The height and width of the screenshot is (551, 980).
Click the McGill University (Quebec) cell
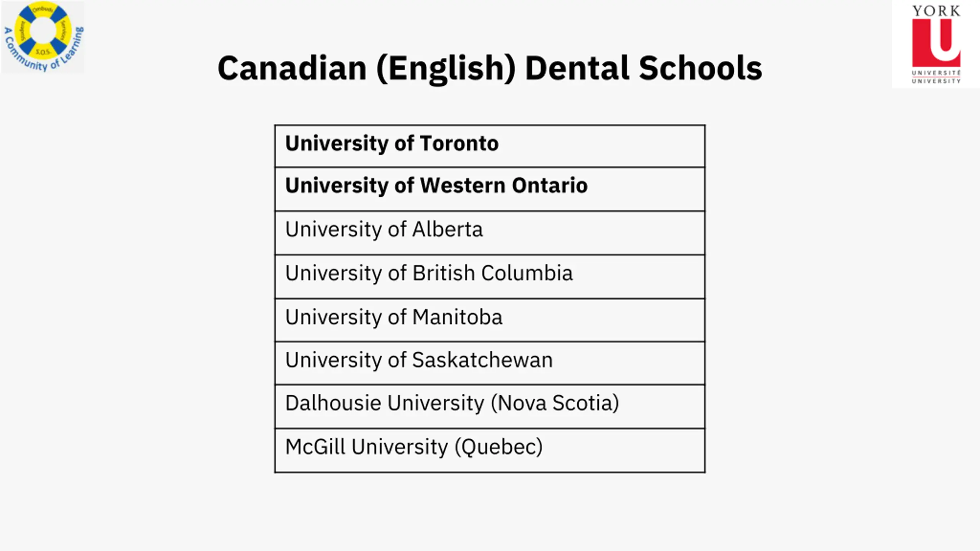pyautogui.click(x=490, y=450)
